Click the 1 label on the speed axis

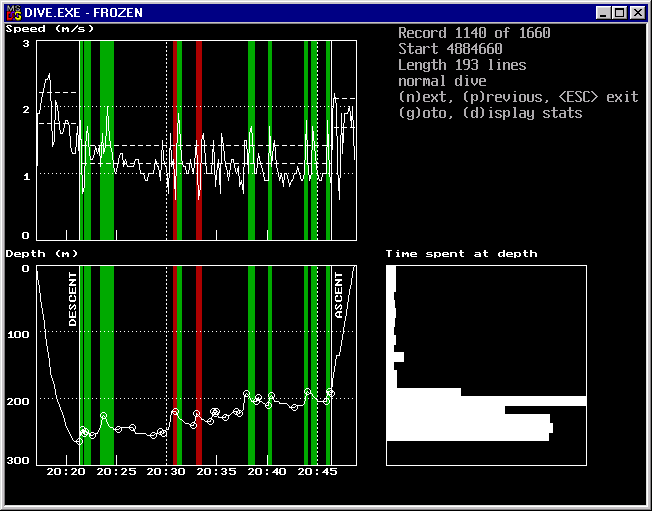point(27,177)
